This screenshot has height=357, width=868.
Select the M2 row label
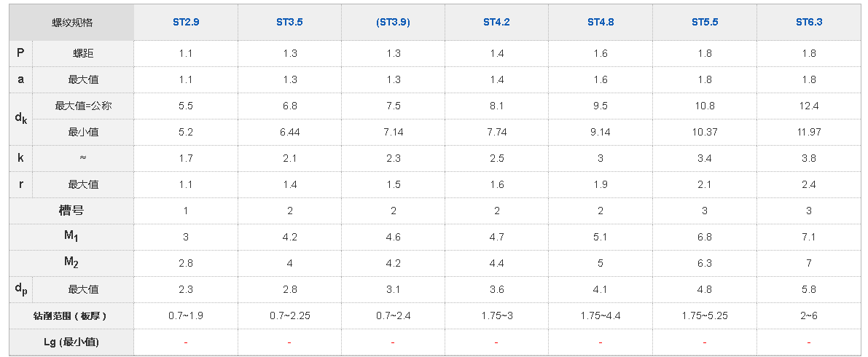point(71,263)
